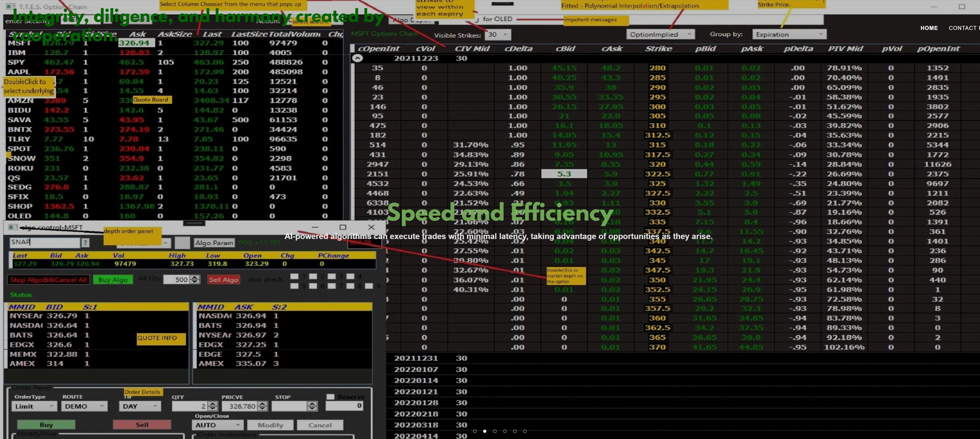980x439 pixels.
Task: Open the HOME navigation link
Action: tap(929, 28)
